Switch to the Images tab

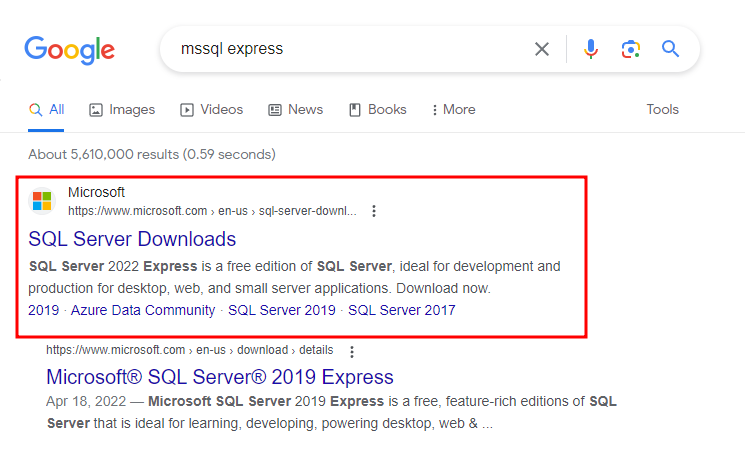tap(122, 110)
